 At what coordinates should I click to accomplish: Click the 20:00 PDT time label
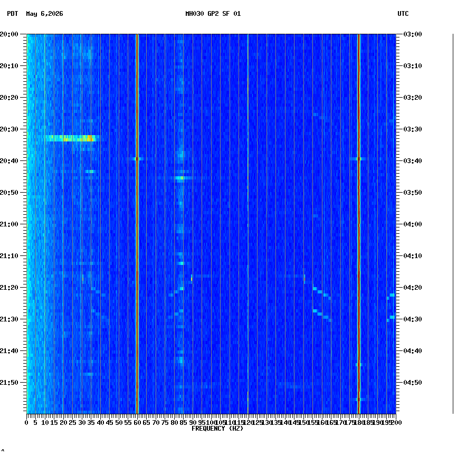coord(9,34)
